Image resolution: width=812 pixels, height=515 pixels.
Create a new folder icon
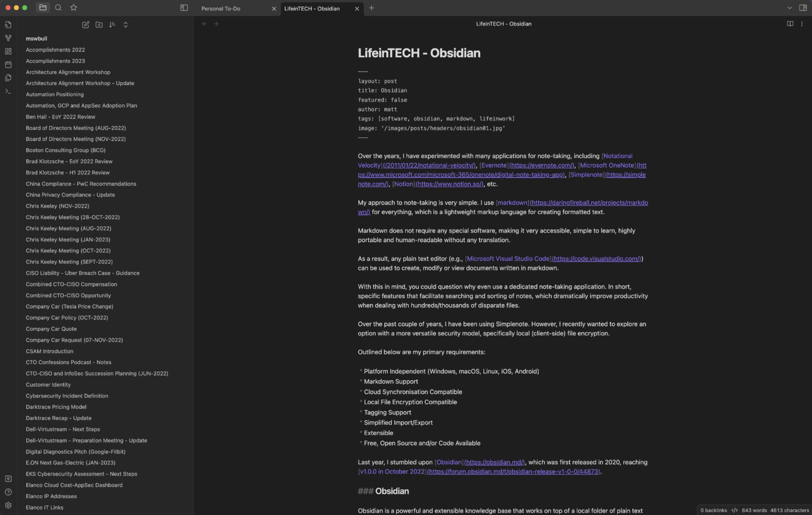click(x=99, y=25)
